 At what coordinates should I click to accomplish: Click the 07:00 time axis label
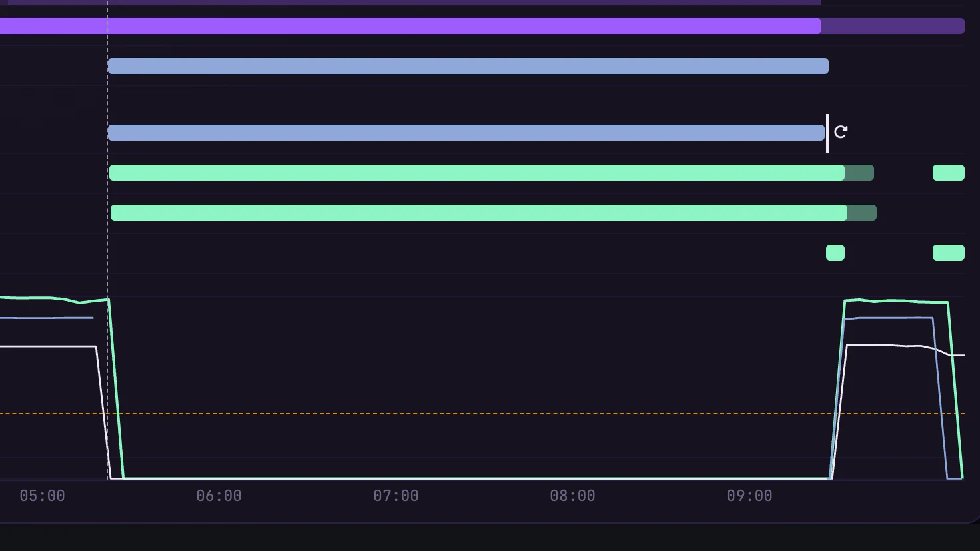click(x=396, y=496)
